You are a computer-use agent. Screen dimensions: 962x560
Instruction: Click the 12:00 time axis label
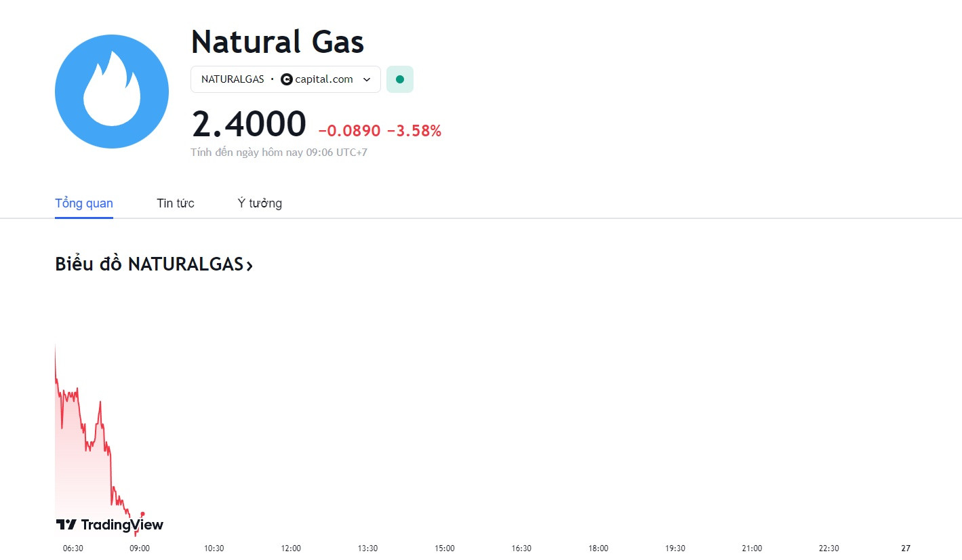coord(291,548)
